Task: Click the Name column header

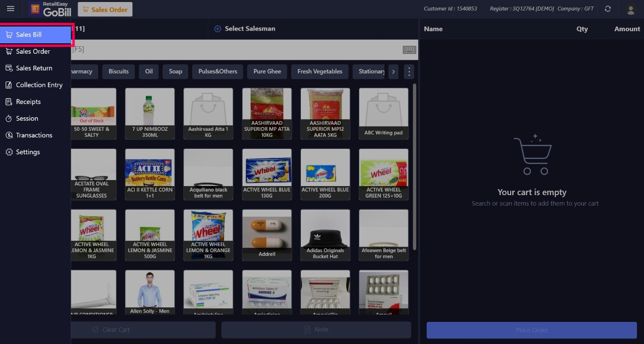Action: [433, 29]
